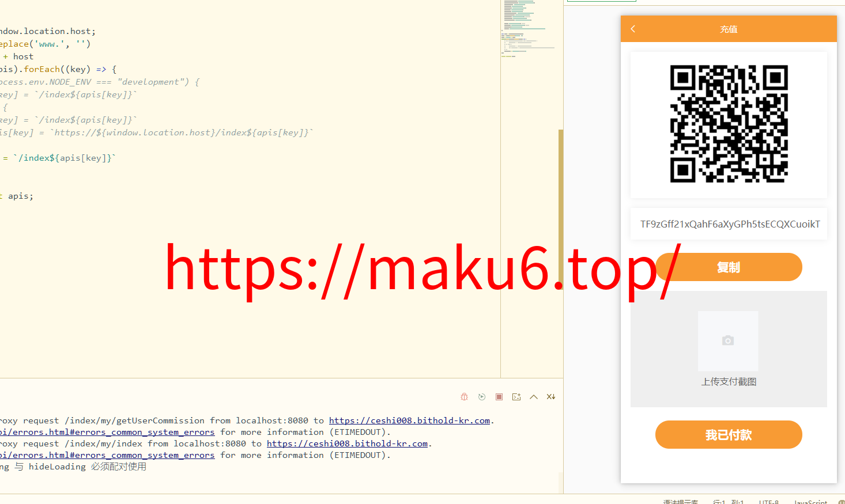Click the hideLoading 必须配对使用 console message
Viewport: 845px width, 504px height.
73,467
